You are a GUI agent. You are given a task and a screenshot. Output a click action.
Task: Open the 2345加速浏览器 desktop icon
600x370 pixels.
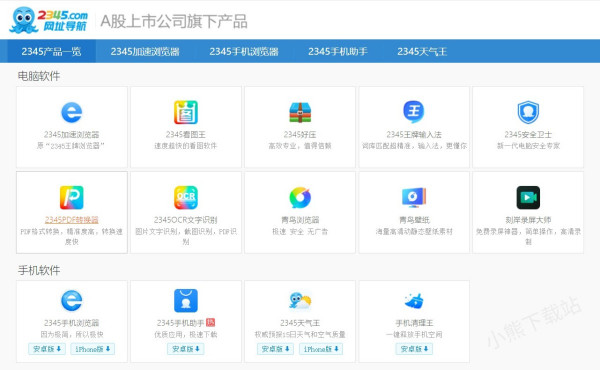[72, 112]
